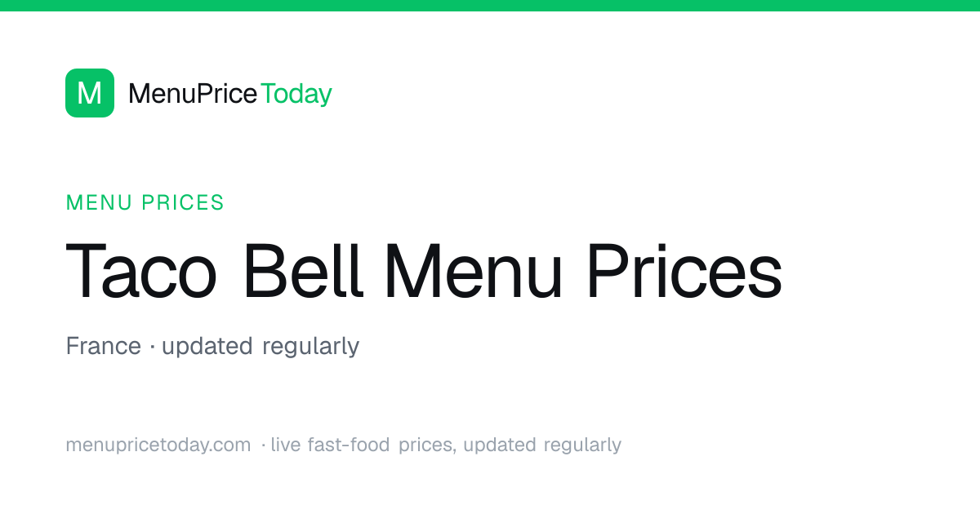Click the dot separator after France

coord(152,348)
